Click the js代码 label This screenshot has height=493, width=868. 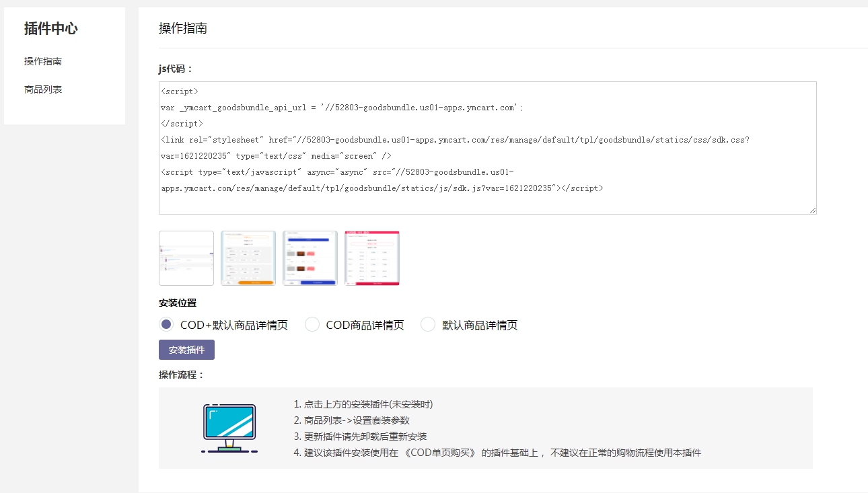(176, 69)
